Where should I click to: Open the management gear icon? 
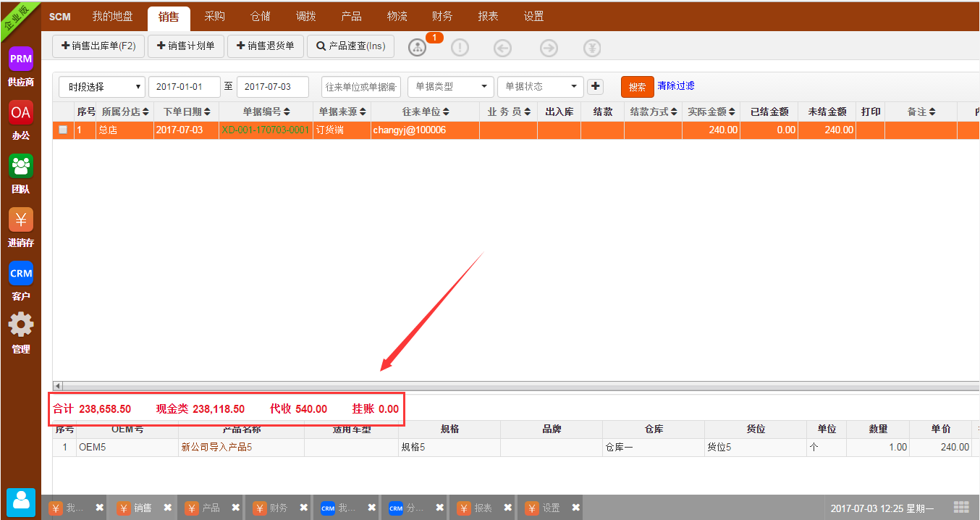click(x=21, y=324)
